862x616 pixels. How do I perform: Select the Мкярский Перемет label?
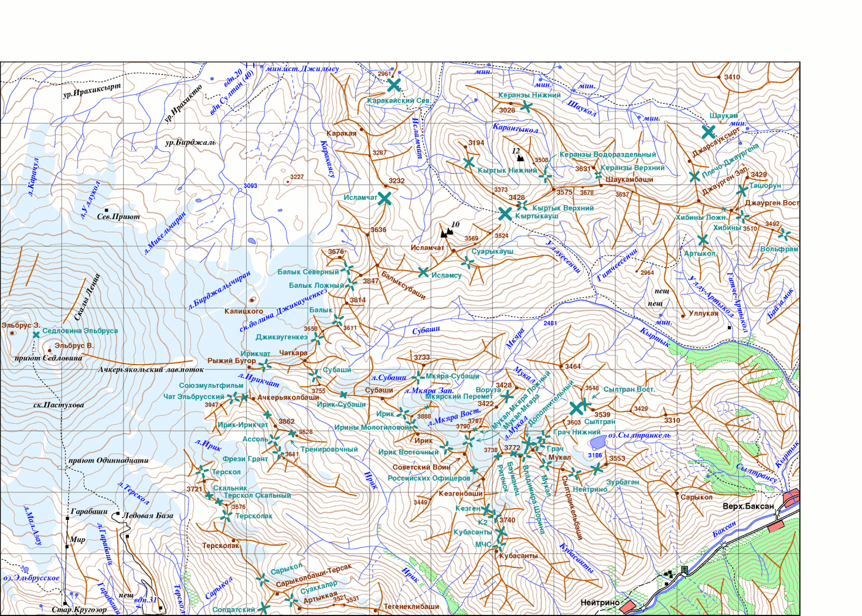click(x=459, y=396)
